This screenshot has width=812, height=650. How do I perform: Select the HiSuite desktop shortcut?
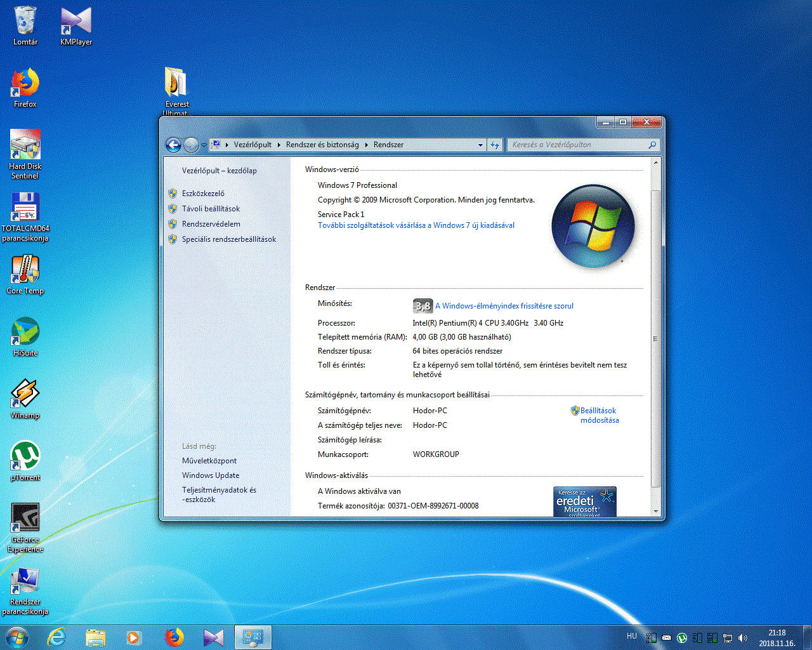coord(25,337)
